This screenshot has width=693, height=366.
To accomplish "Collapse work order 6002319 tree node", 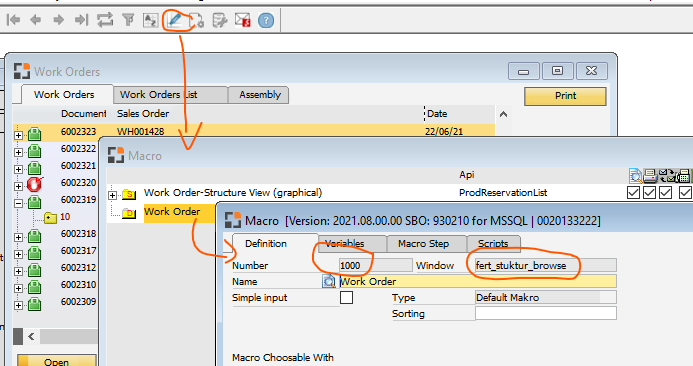I will pyautogui.click(x=19, y=203).
